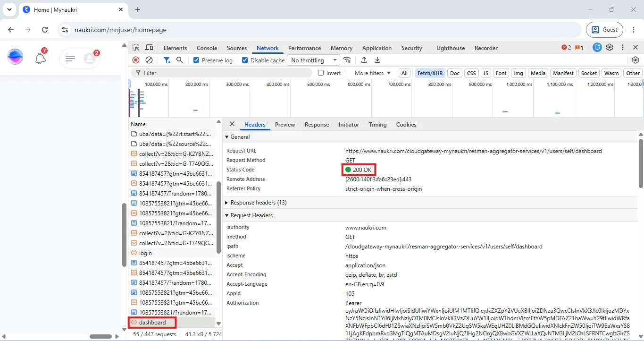The height and width of the screenshot is (341, 644).
Task: Open a new browser tab
Action: coord(138,9)
